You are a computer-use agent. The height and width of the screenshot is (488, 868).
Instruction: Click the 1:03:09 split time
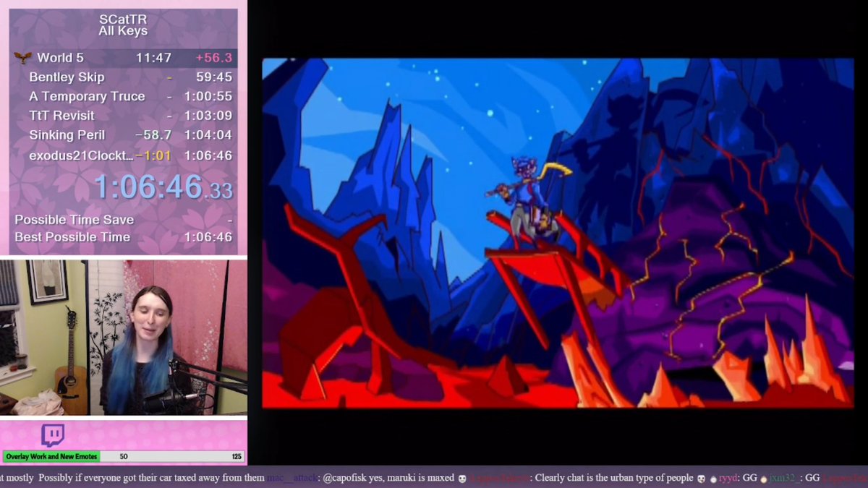point(208,116)
